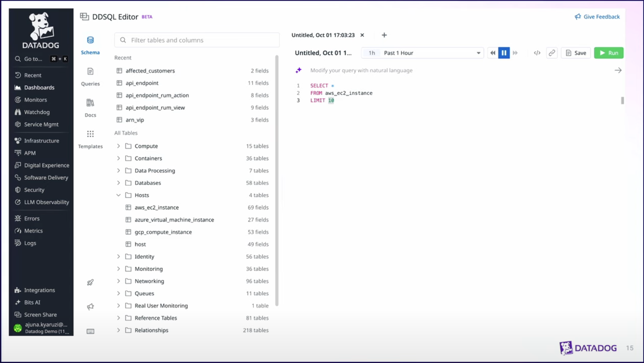The height and width of the screenshot is (363, 644).
Task: Pause live time updates
Action: coord(504,53)
